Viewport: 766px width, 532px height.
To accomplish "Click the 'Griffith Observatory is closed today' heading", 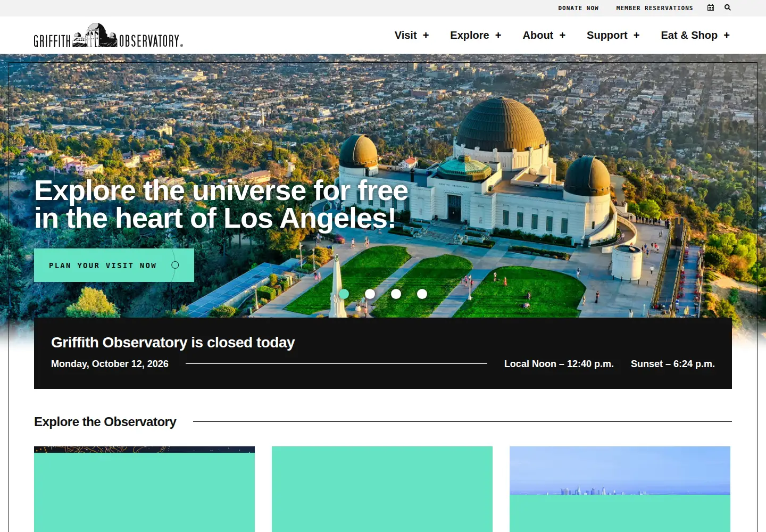I will click(x=173, y=342).
